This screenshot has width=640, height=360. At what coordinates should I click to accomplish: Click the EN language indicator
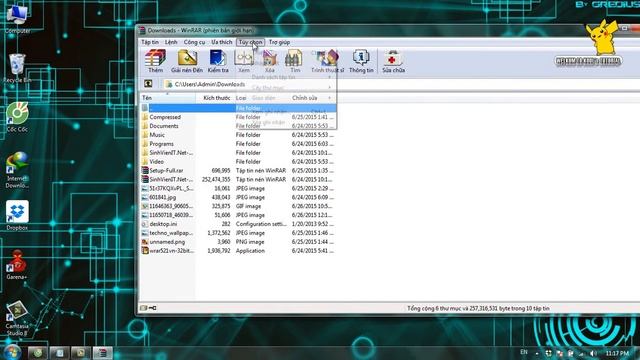[524, 352]
